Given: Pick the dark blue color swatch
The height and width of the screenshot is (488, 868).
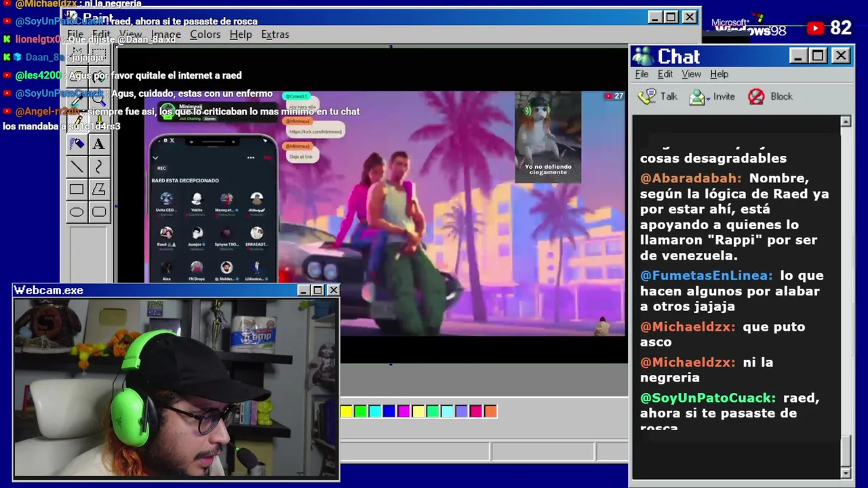Looking at the screenshot, I should (x=389, y=411).
